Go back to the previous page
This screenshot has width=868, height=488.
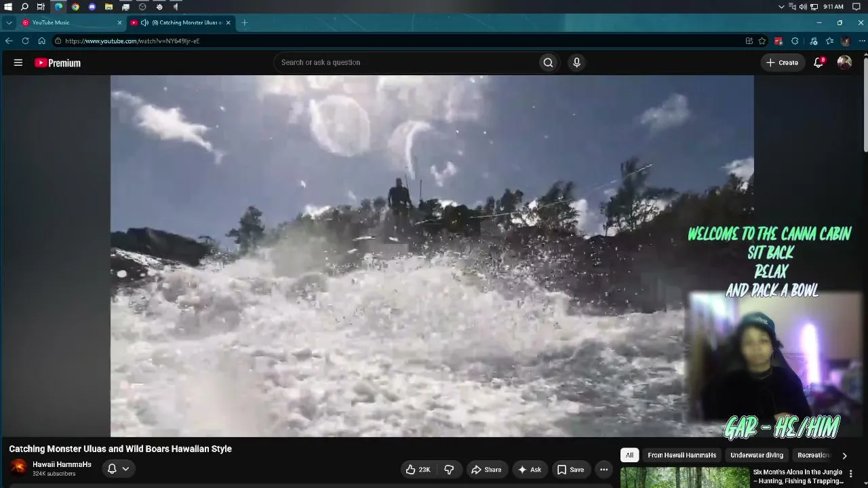tap(9, 41)
